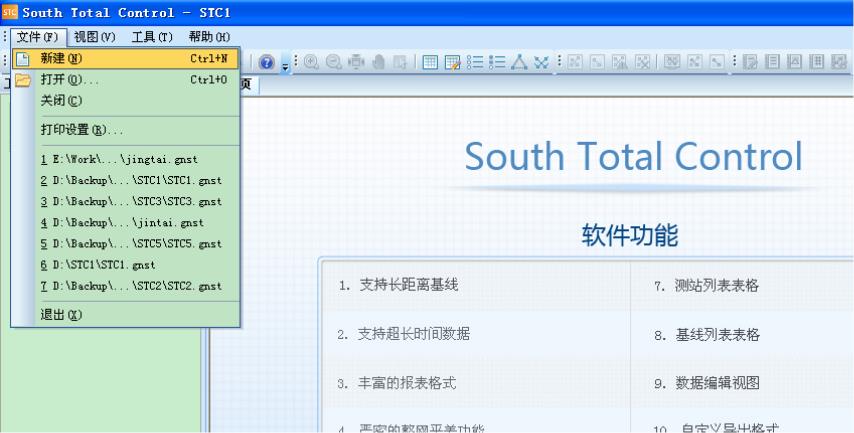
Task: Click the crossed-lines network icon
Action: (541, 62)
